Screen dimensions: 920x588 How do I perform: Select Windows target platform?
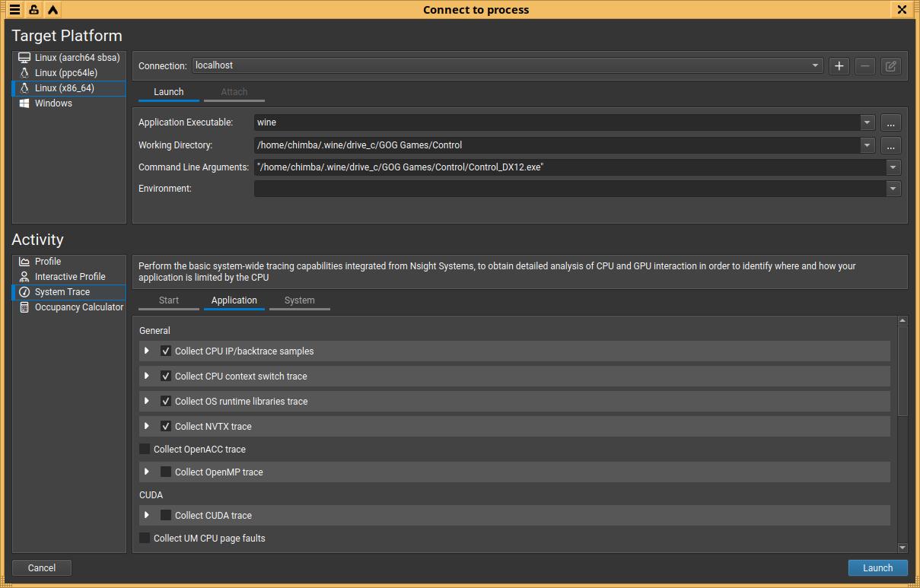(x=53, y=103)
